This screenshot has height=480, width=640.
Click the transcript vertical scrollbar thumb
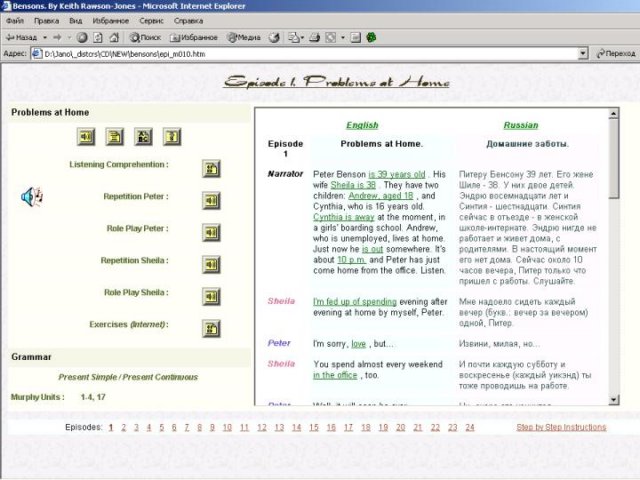(x=613, y=159)
